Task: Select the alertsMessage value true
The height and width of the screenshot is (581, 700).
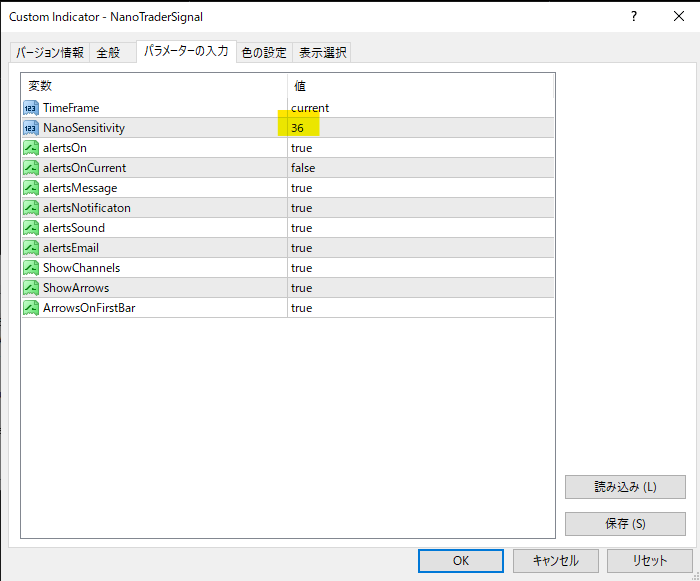Action: [301, 188]
